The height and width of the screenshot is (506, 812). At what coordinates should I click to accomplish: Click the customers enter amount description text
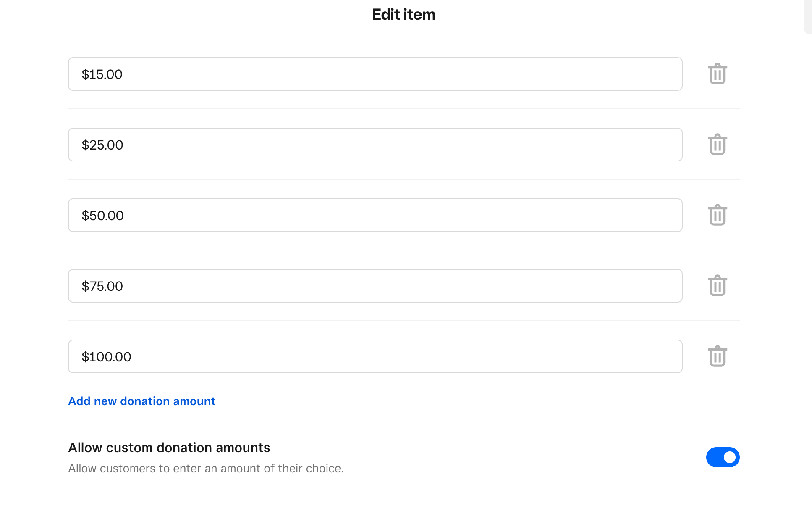point(206,468)
